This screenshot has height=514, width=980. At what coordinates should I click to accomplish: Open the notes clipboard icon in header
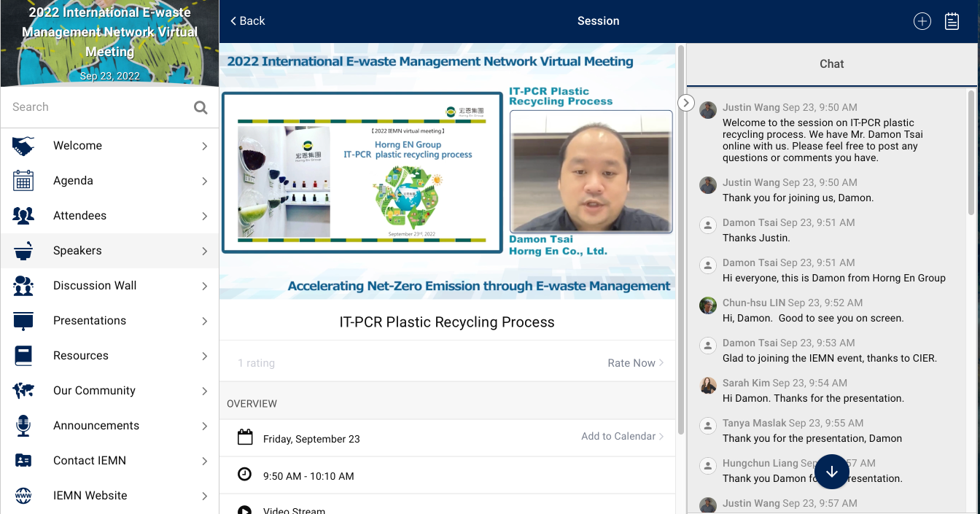[x=952, y=21]
